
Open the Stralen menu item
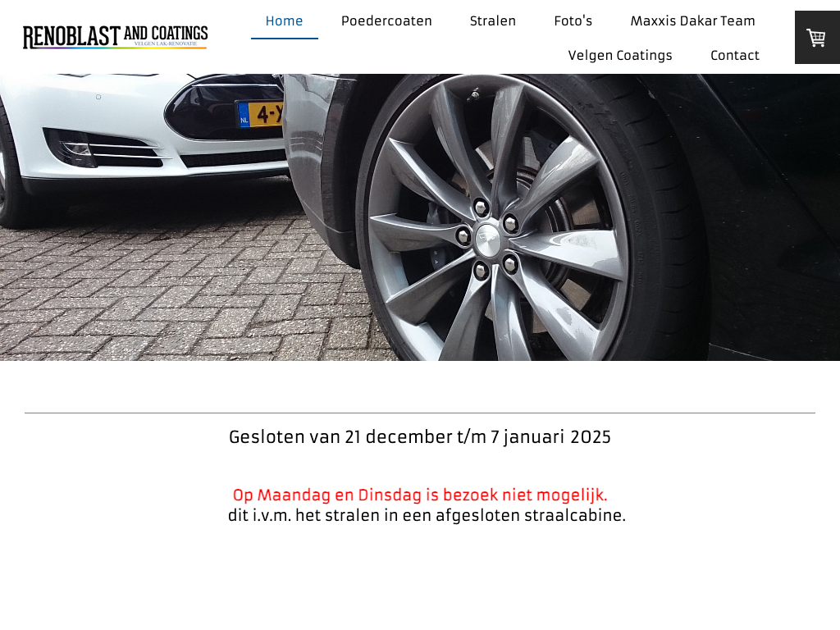(x=493, y=21)
